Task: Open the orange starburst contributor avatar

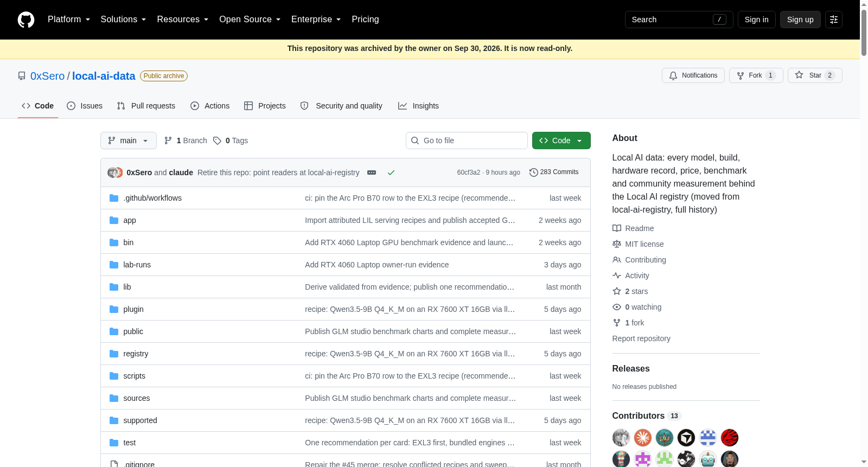Action: 643,438
